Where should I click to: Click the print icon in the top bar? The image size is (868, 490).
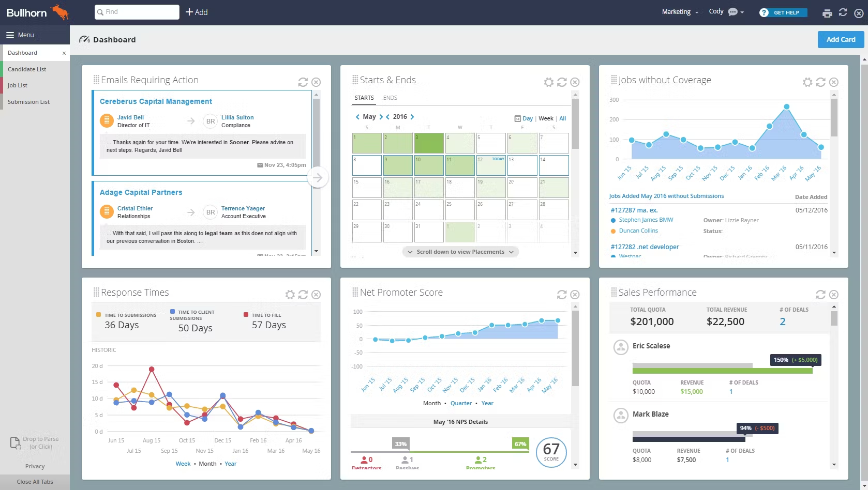tap(827, 13)
